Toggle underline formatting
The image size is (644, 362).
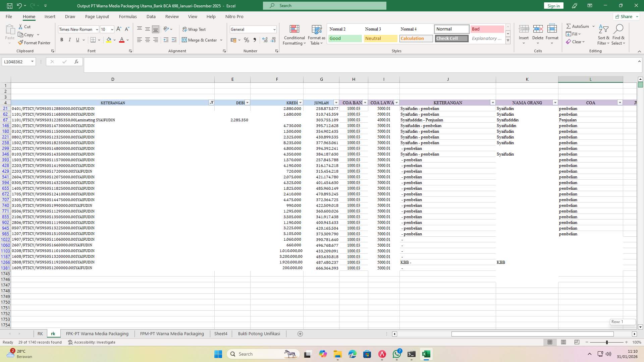(77, 40)
